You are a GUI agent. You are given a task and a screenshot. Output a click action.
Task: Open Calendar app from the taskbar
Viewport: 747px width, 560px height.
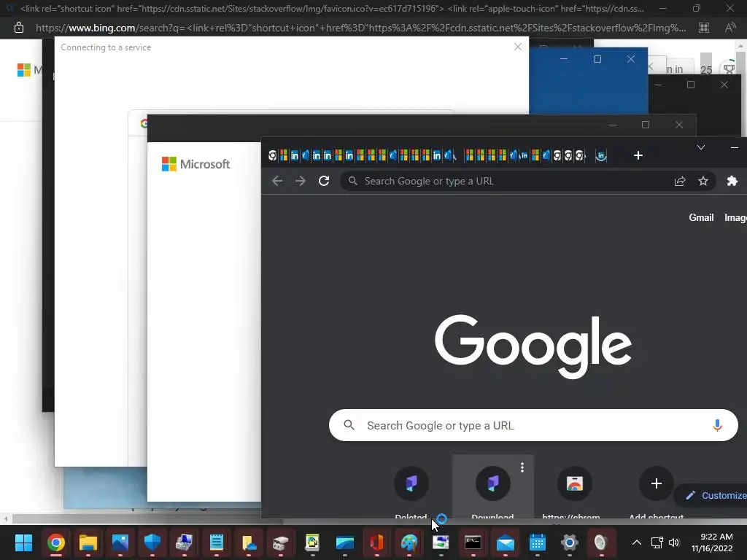pyautogui.click(x=538, y=542)
